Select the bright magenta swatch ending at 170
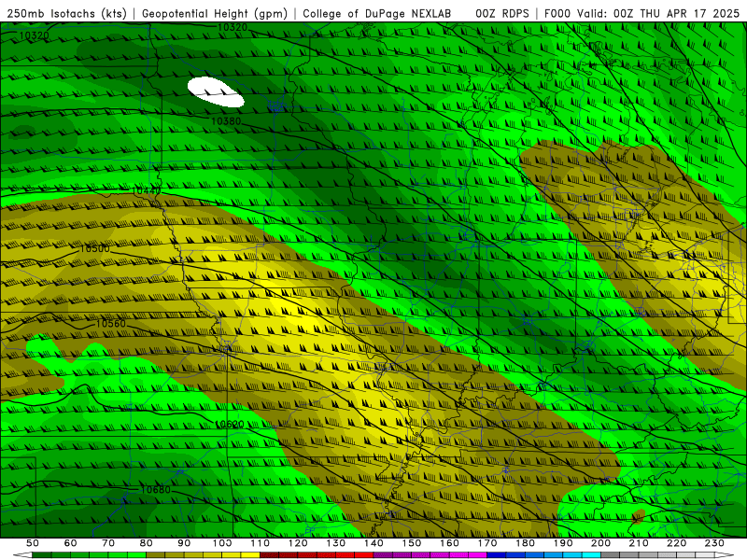Screen dimensions: 747x560 [478, 554]
